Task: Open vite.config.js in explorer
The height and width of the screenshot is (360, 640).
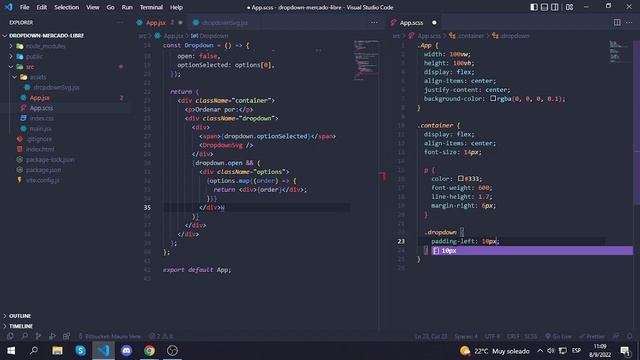Action: click(42, 180)
